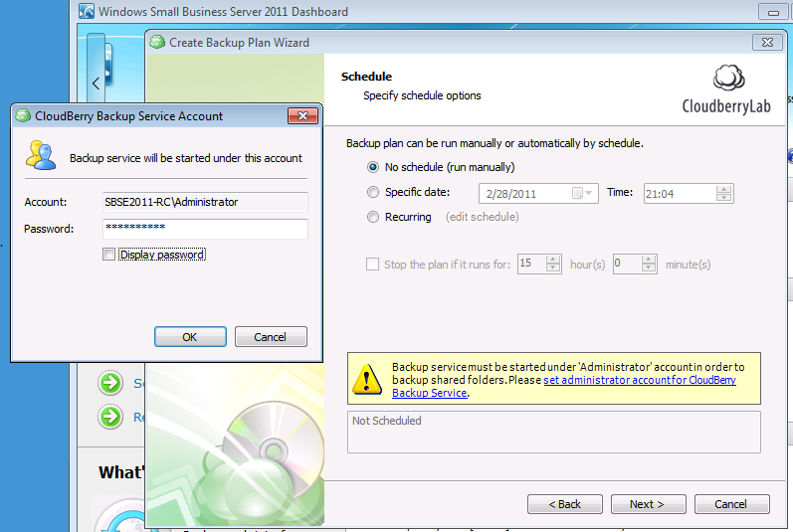Screen dimensions: 793x532
Task: Click the yellow warning triangle icon
Action: (367, 379)
